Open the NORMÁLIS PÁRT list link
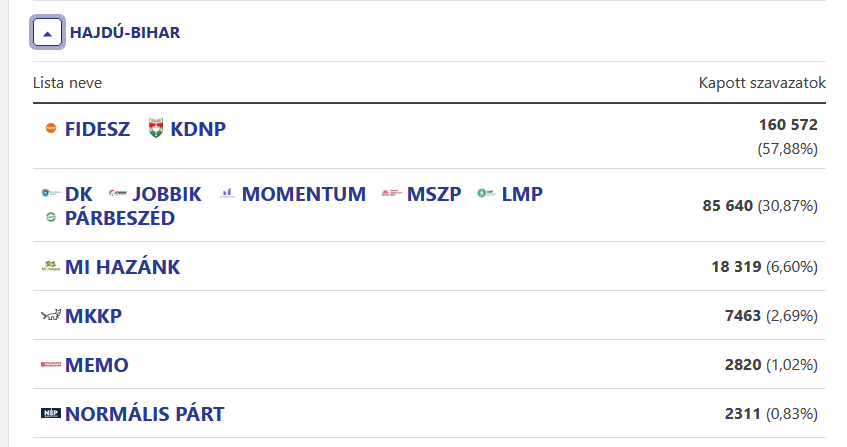The height and width of the screenshot is (447, 847). pyautogui.click(x=144, y=414)
